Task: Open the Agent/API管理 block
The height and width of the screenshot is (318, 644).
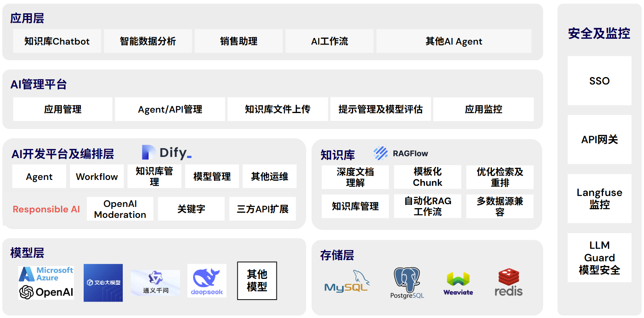Action: pos(170,109)
